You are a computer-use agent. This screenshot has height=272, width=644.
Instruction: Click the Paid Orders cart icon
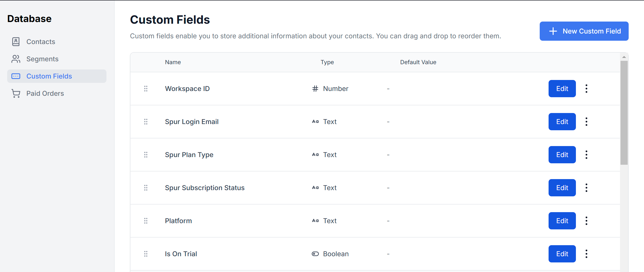point(16,93)
